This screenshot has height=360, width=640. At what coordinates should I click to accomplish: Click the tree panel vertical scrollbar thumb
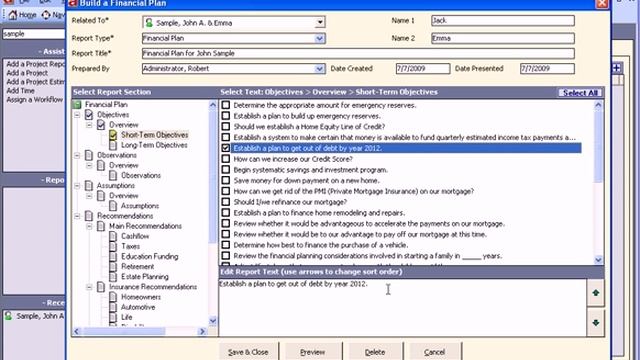coord(213,176)
